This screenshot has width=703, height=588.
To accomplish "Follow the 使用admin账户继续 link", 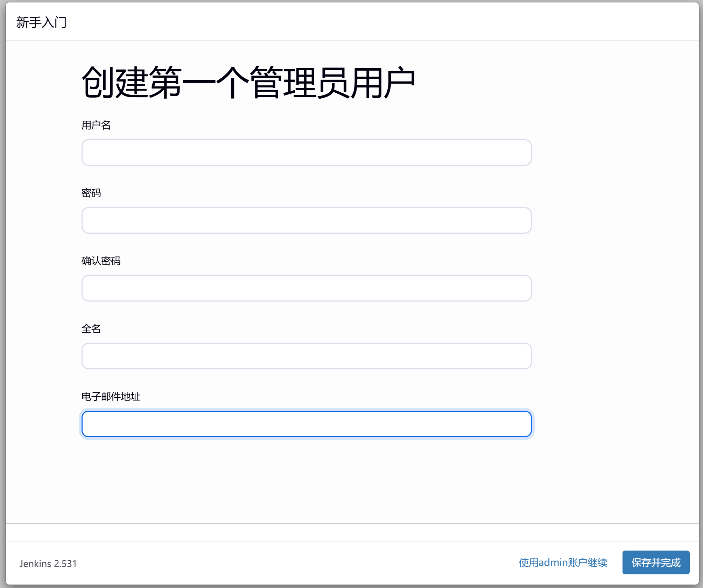I will (563, 562).
